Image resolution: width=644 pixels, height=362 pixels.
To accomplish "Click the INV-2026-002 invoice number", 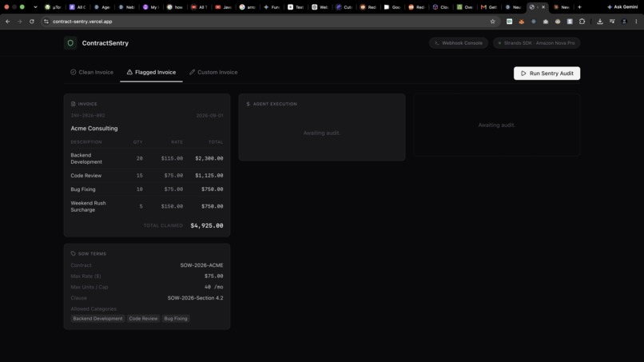I will click(87, 116).
